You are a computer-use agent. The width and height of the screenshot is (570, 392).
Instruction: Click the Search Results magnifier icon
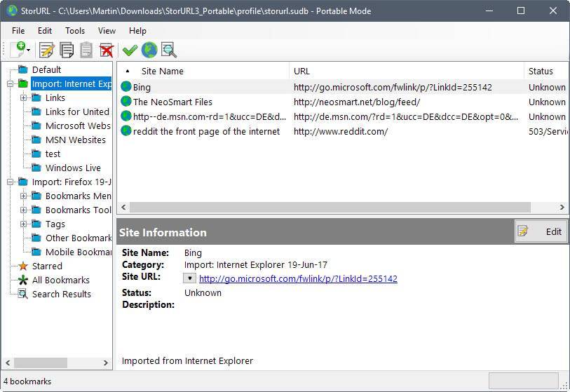(x=23, y=294)
